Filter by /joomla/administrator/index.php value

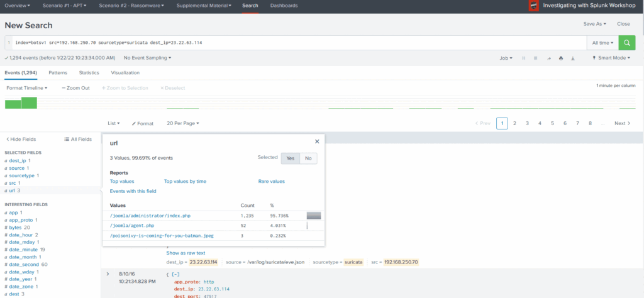150,216
